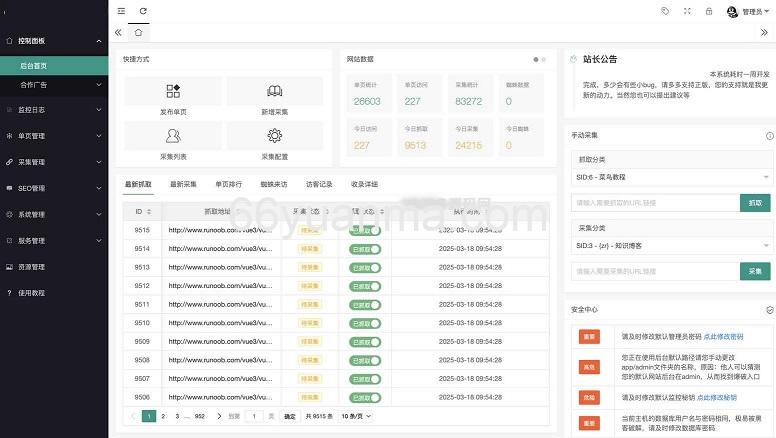Toggle 已抓取 switch for row 9515
The image size is (776, 438).
tap(365, 230)
